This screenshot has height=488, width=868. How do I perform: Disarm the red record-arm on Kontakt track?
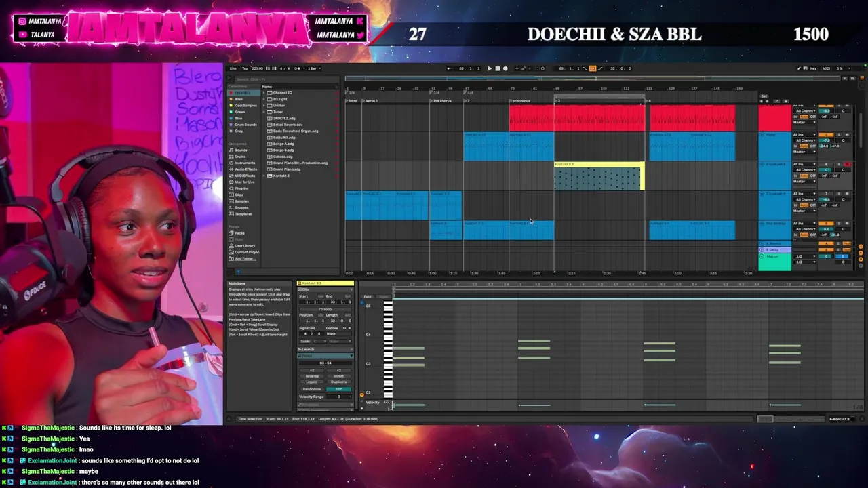847,165
